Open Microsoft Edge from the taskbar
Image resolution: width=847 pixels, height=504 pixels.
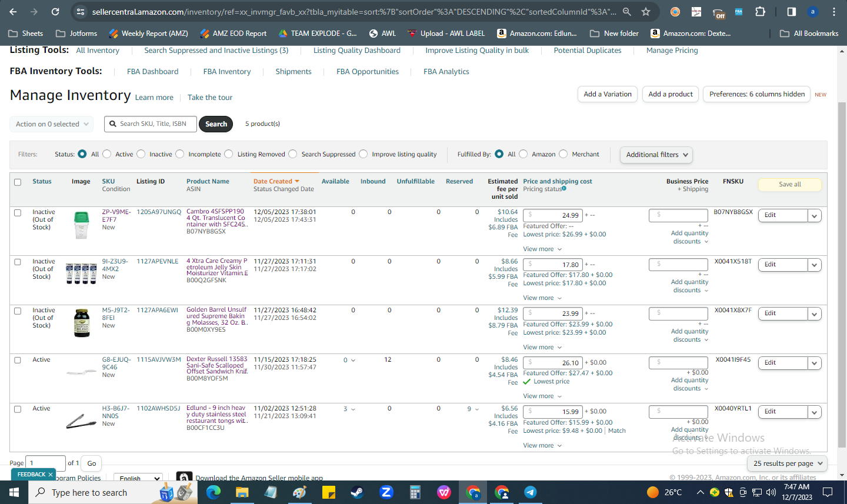tap(213, 492)
